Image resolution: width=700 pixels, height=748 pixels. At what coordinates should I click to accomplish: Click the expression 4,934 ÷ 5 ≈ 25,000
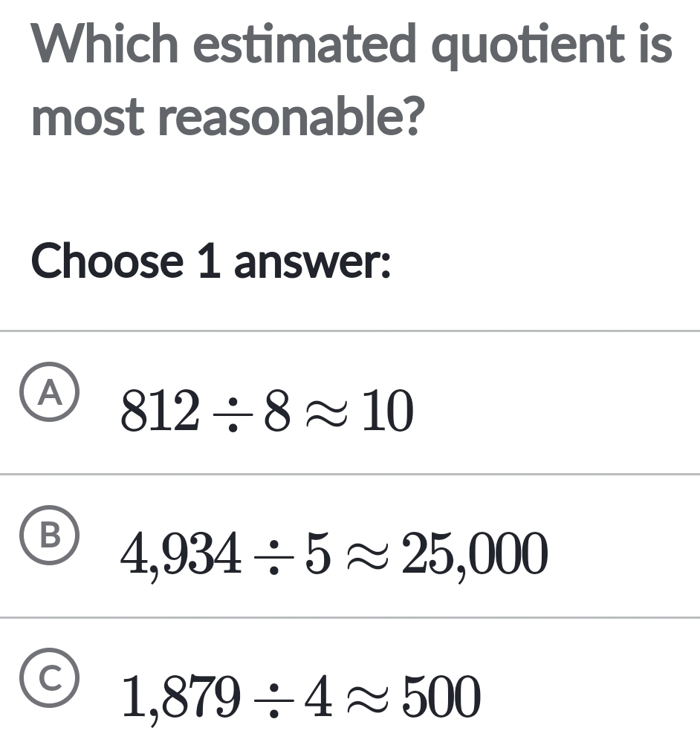pyautogui.click(x=335, y=556)
